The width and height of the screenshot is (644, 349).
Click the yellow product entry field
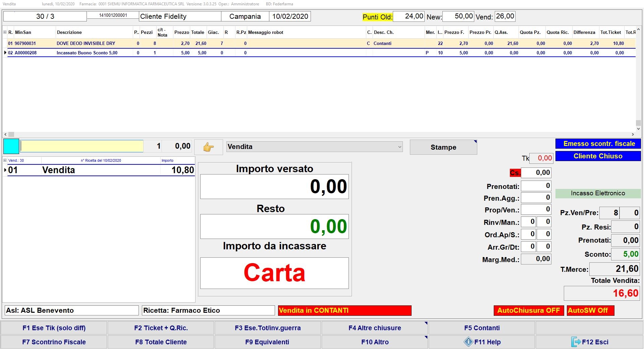[82, 146]
